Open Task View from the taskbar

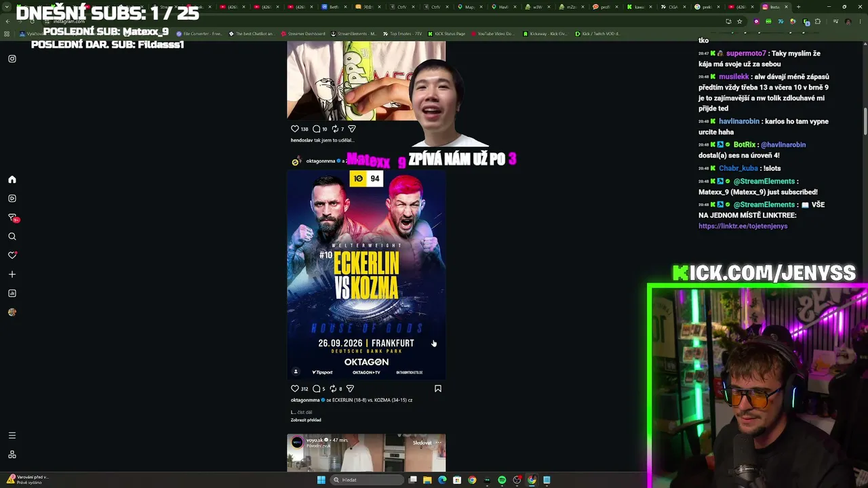(x=412, y=480)
